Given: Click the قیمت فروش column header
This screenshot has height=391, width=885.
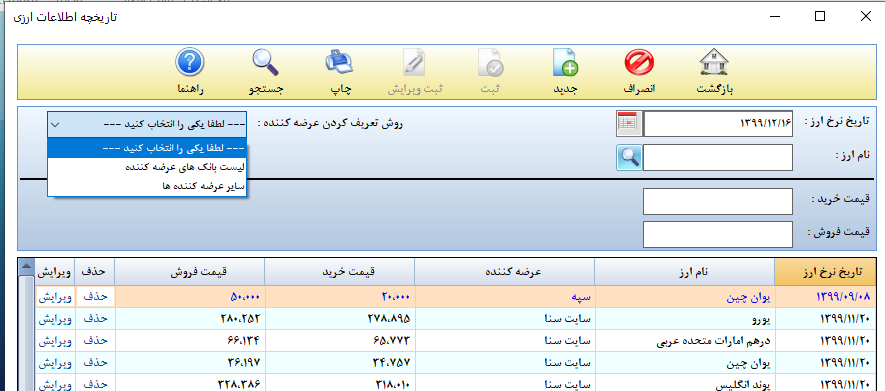Looking at the screenshot, I should (x=190, y=273).
